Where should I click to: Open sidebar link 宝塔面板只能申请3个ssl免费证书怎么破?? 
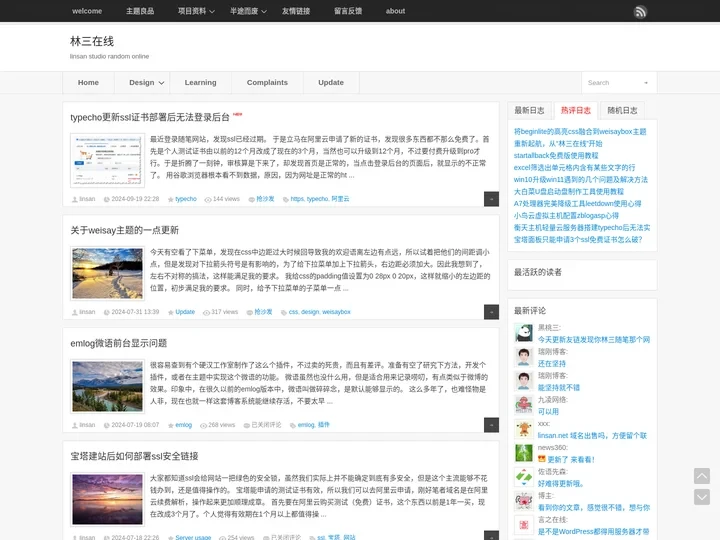578,239
